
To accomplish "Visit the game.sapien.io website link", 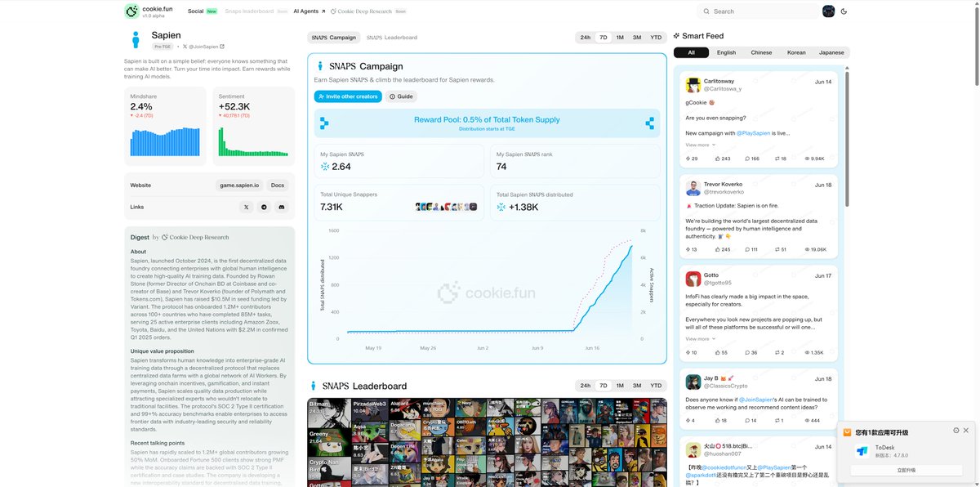I will [239, 185].
